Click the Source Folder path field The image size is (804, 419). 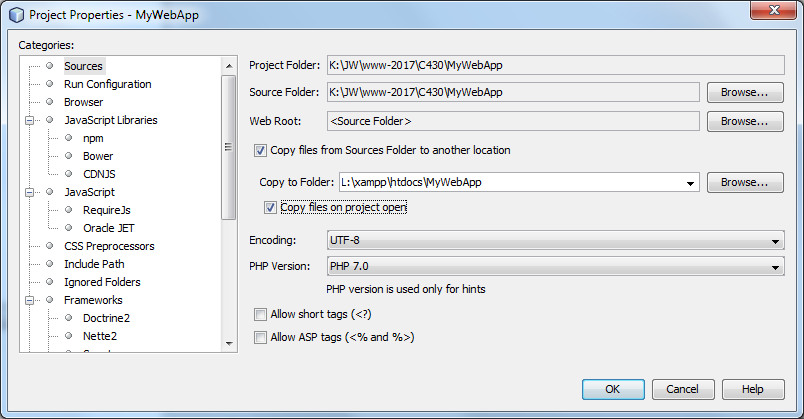click(x=513, y=92)
